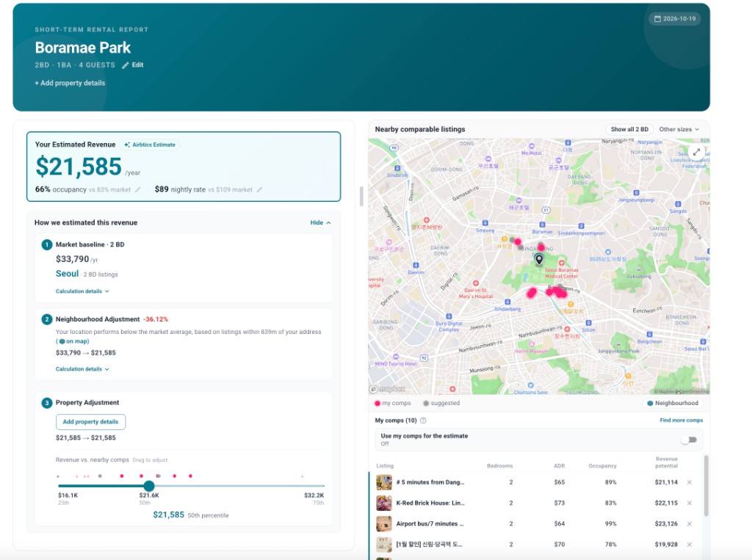Toggle the Neighbourhood map overlay
The height and width of the screenshot is (560, 752).
[673, 403]
